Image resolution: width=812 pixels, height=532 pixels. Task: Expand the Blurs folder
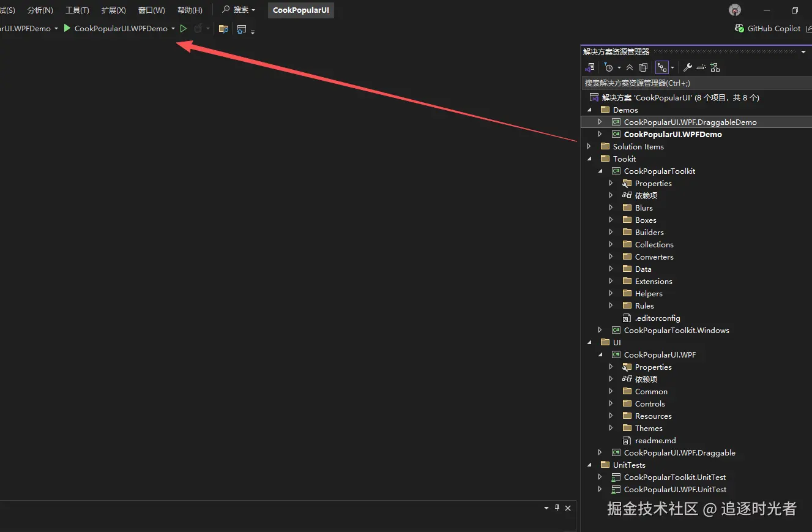coord(611,208)
